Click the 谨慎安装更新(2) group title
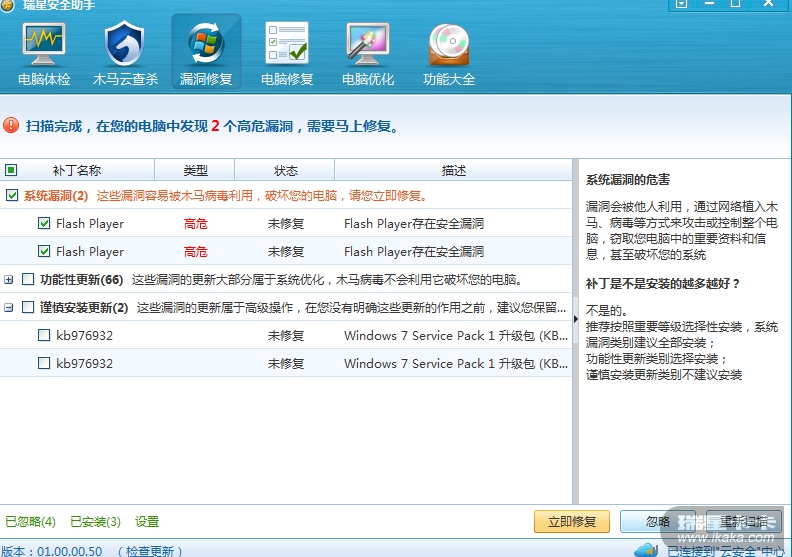Screen dimensions: 792x557 coord(84,307)
